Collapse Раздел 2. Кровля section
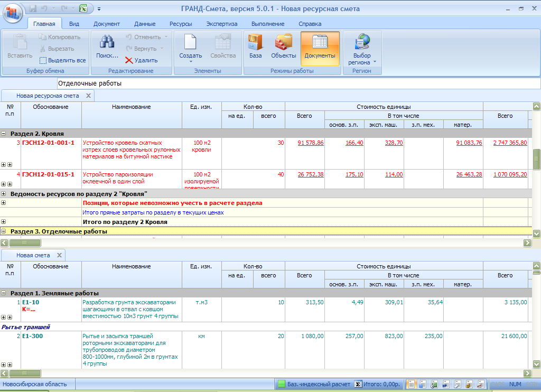 coord(4,134)
